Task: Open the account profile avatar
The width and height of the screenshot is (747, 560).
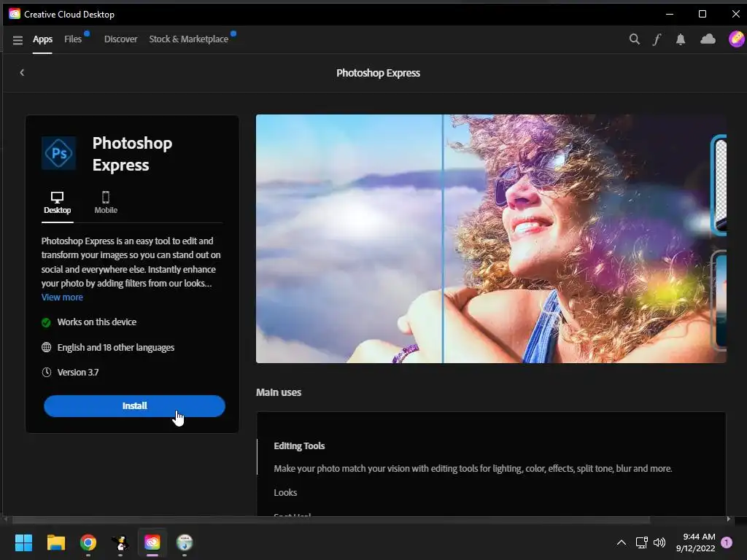Action: 736,39
